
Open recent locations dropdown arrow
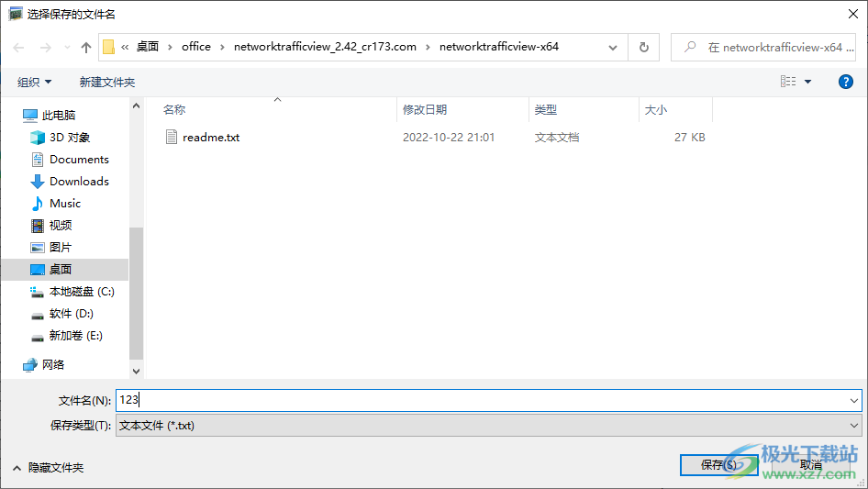[67, 48]
